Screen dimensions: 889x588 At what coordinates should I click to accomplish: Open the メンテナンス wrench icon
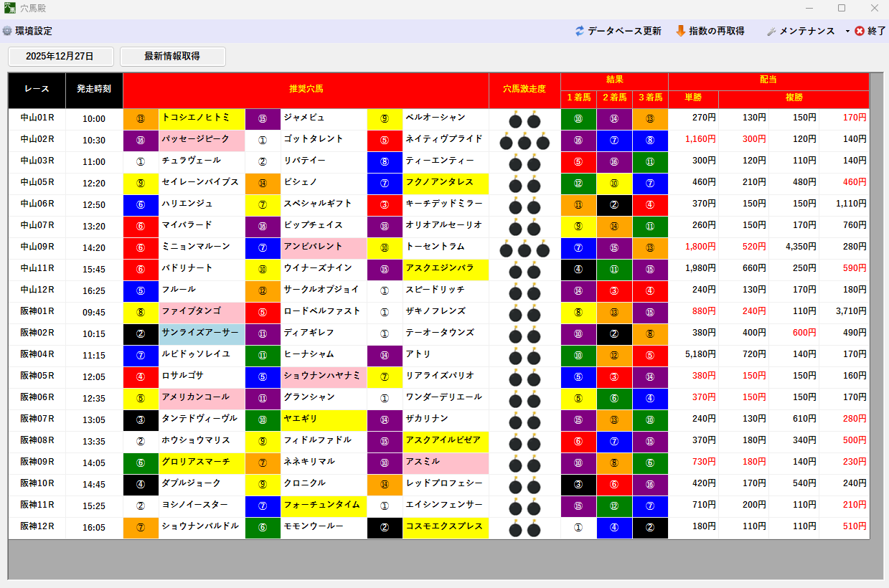[771, 31]
